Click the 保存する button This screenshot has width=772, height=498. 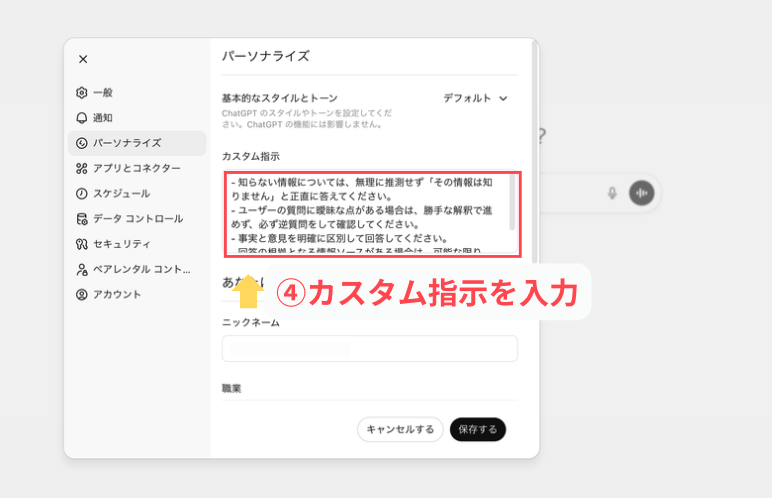click(478, 429)
